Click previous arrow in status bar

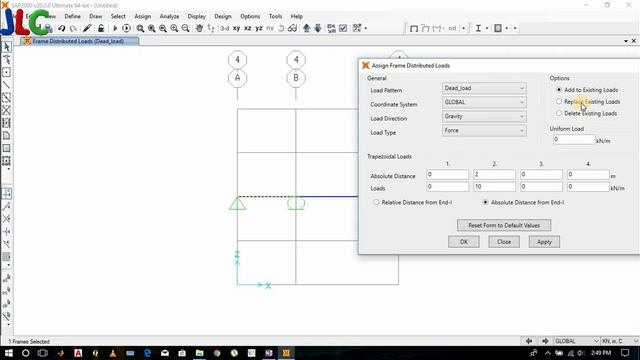[529, 341]
